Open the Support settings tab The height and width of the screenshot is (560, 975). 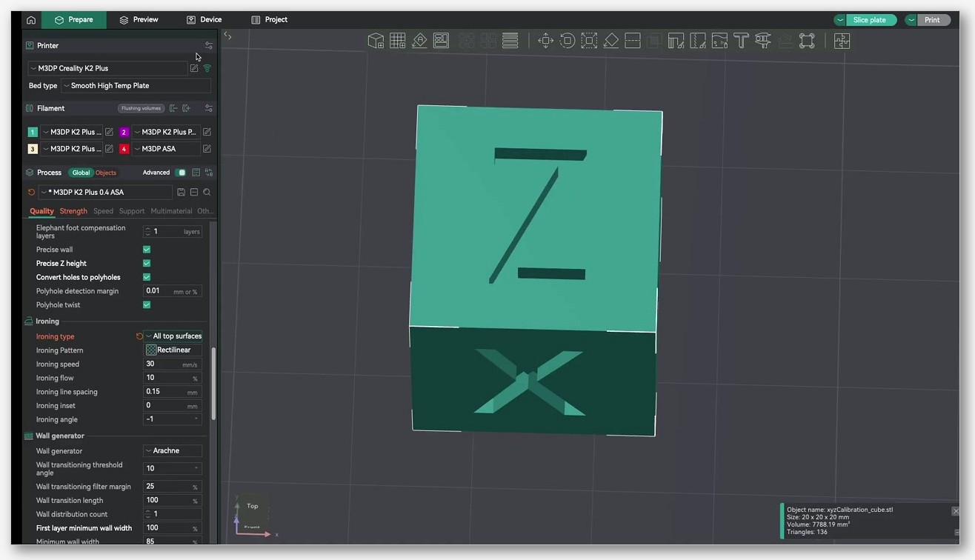pos(132,211)
